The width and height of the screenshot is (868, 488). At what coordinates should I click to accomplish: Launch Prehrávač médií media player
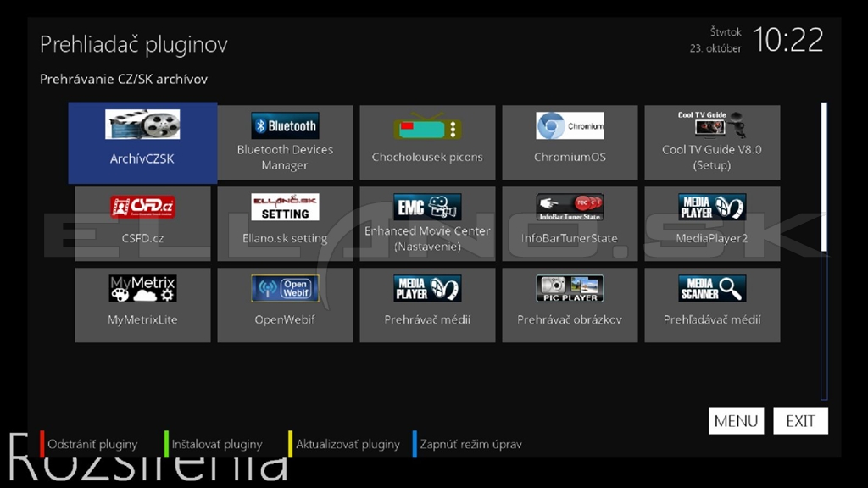tap(427, 305)
